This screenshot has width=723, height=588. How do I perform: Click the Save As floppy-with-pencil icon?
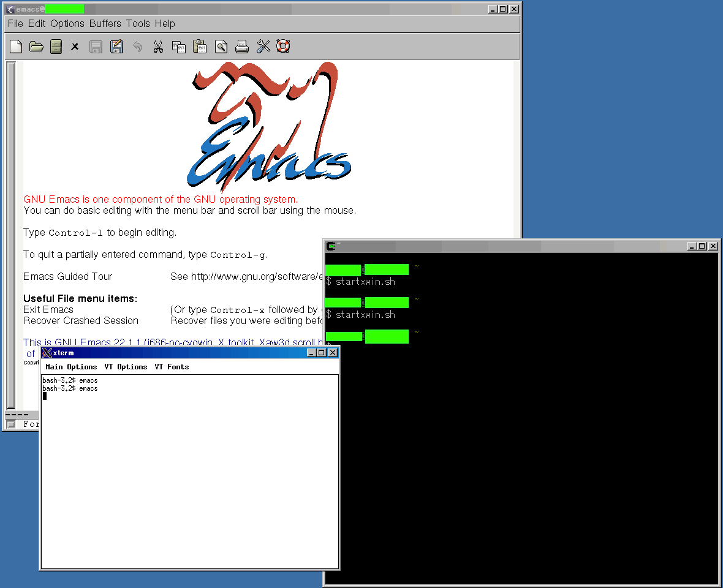(x=116, y=47)
